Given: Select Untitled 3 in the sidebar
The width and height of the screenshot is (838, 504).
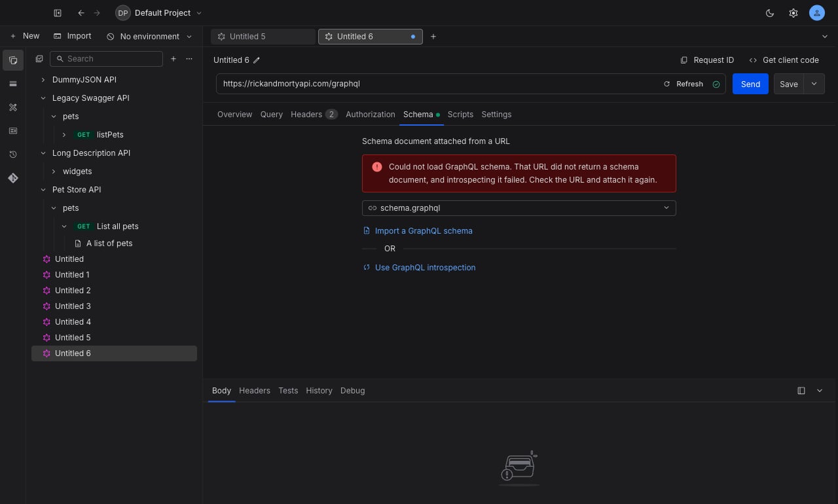Looking at the screenshot, I should click(73, 306).
